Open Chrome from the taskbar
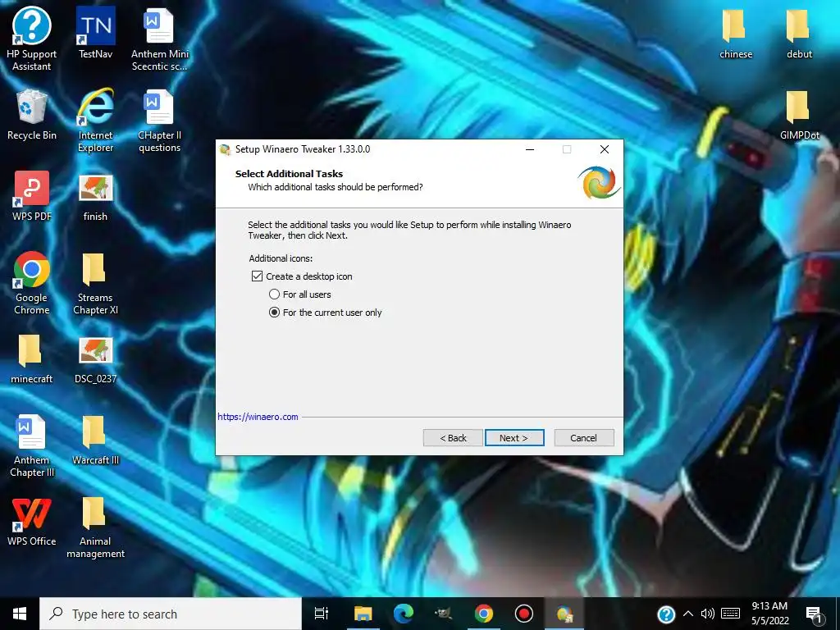This screenshot has height=630, width=840. (484, 614)
